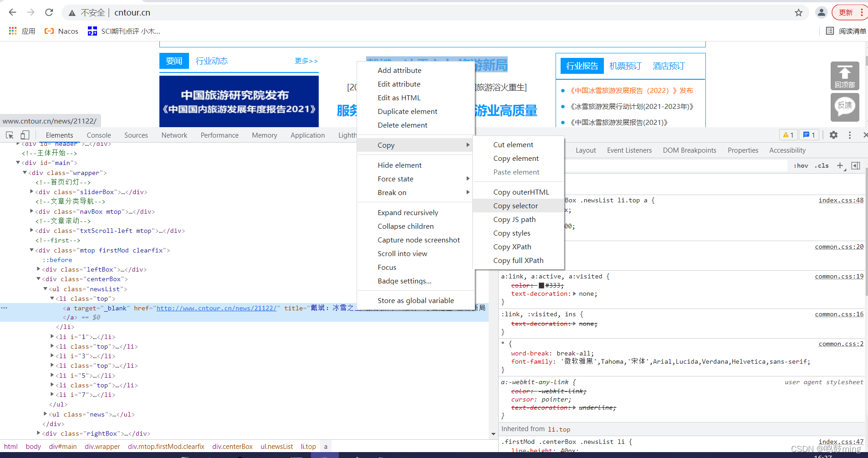Open 《中国冰雪旅游发展报告(2021)》 link
868x458 pixels.
[619, 122]
